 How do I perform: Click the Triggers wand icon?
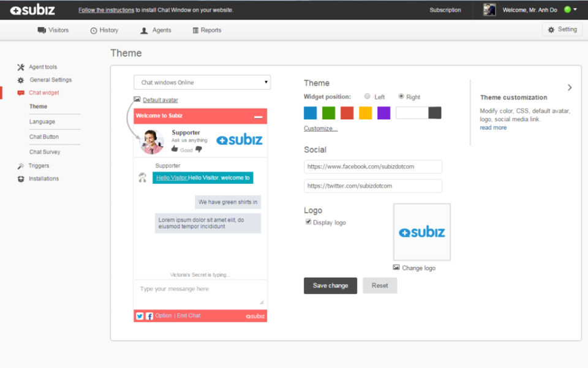[x=21, y=166]
